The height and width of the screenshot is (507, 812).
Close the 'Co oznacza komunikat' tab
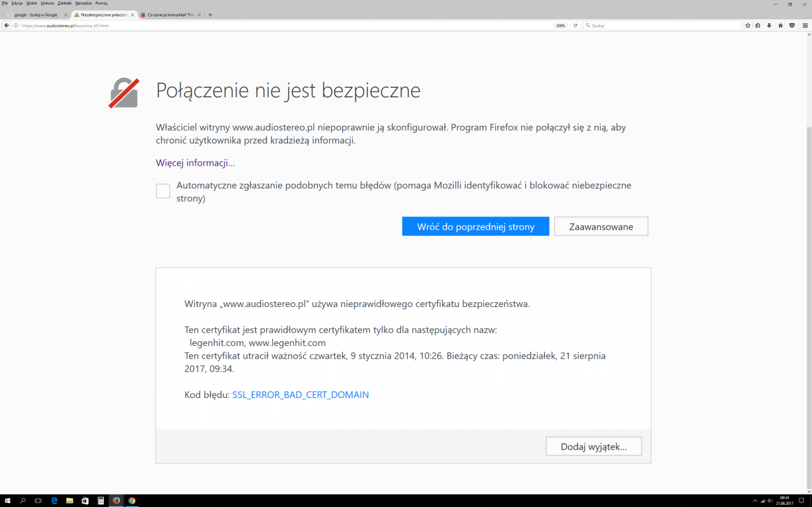pyautogui.click(x=200, y=15)
